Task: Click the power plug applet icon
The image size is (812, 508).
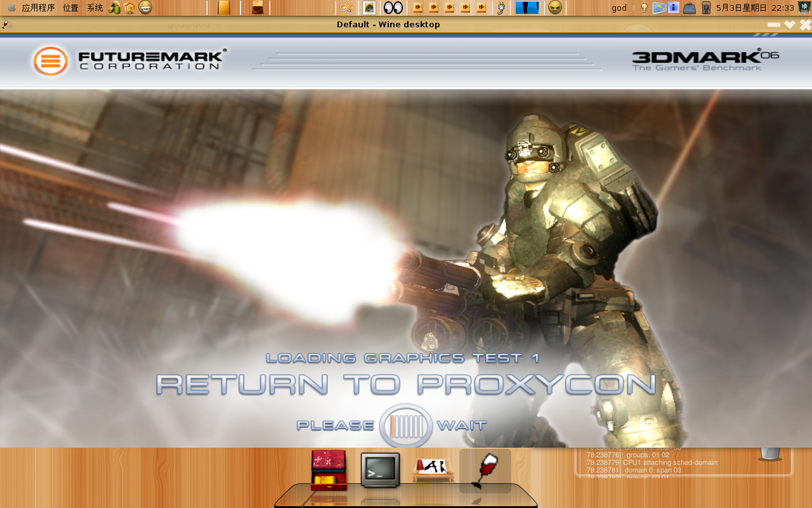Action: pyautogui.click(x=501, y=8)
